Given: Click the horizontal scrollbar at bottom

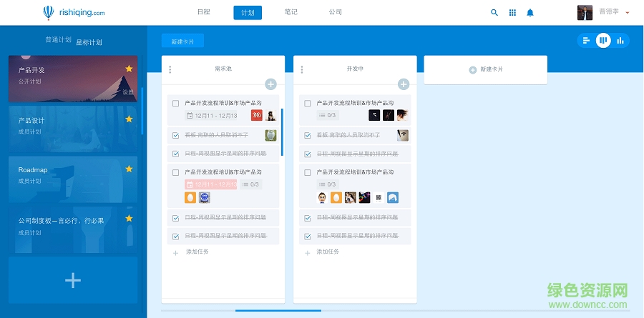Looking at the screenshot, I should [278, 311].
